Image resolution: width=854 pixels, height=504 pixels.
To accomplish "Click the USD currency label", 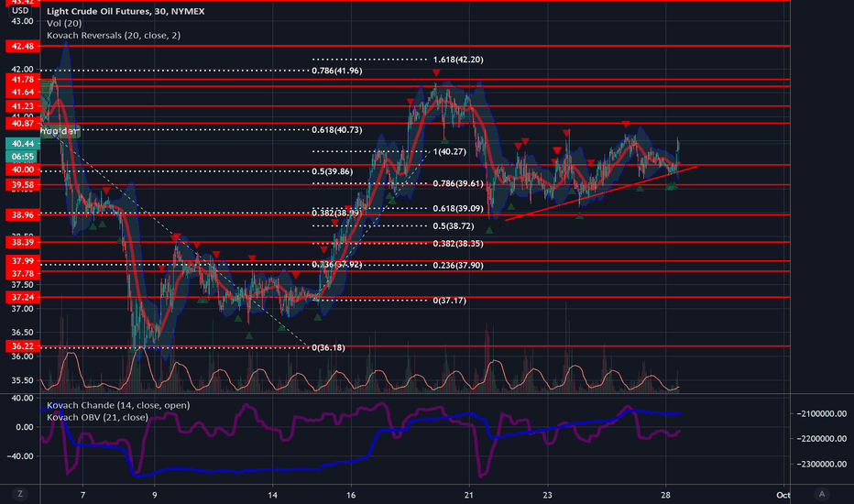I will (20, 10).
